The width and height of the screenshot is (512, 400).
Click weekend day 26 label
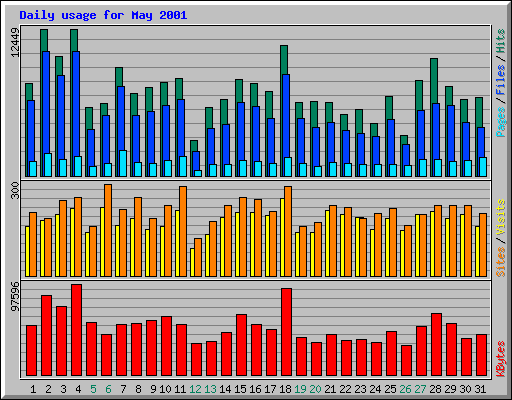click(x=405, y=389)
